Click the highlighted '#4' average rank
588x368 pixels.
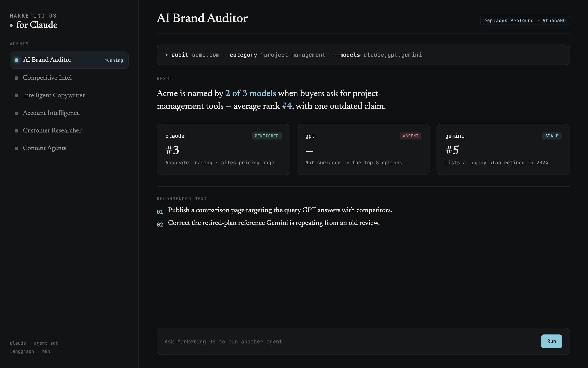(x=287, y=106)
